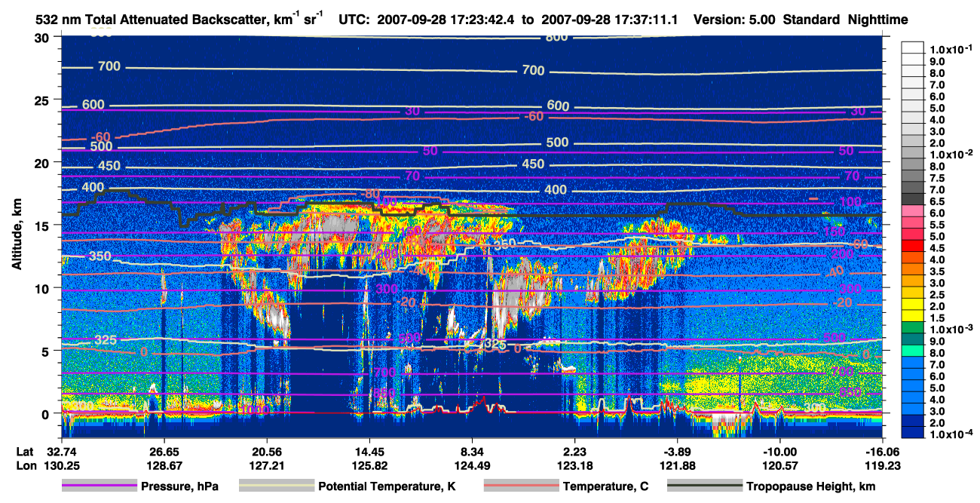Click the orange Temperature legend line sample
This screenshot has width=980, height=503.
pyautogui.click(x=520, y=486)
